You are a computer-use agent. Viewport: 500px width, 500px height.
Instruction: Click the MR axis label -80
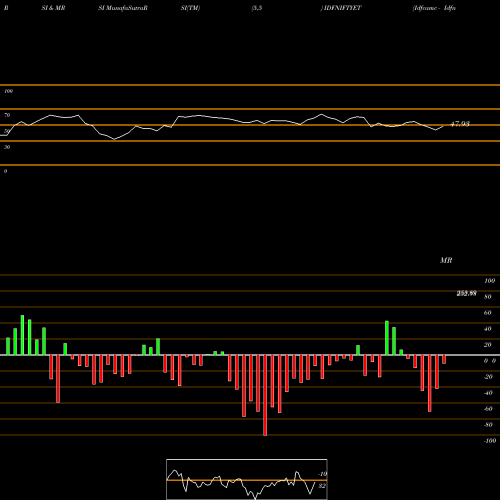488,425
